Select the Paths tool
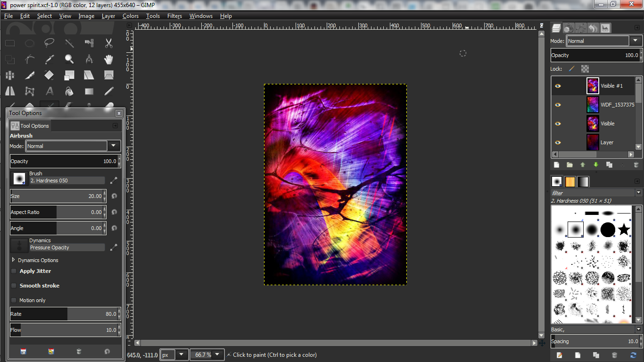The height and width of the screenshot is (362, 644). click(x=29, y=59)
